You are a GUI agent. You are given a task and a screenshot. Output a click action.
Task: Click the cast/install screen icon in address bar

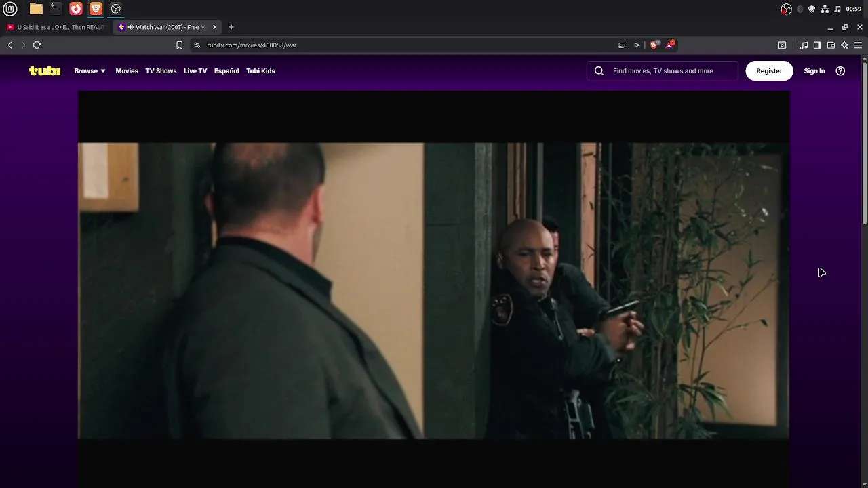pos(622,45)
